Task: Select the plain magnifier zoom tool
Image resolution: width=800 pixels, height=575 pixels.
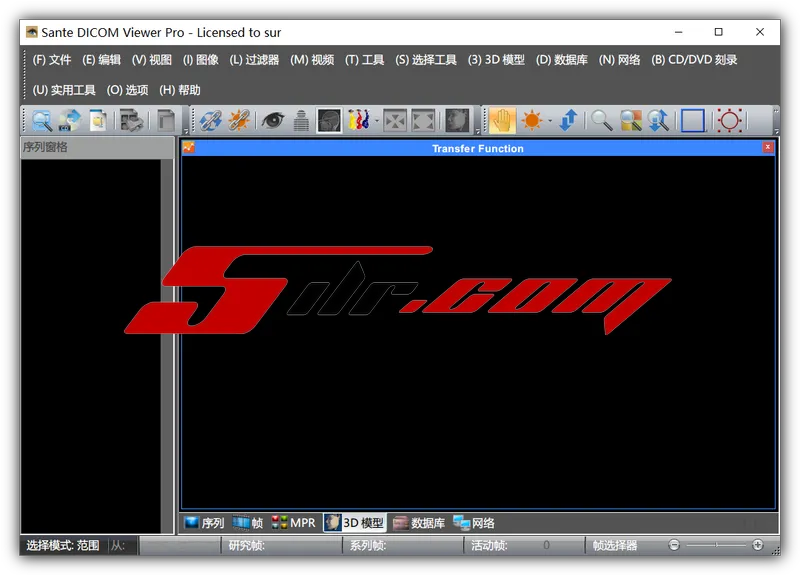Action: (x=602, y=120)
